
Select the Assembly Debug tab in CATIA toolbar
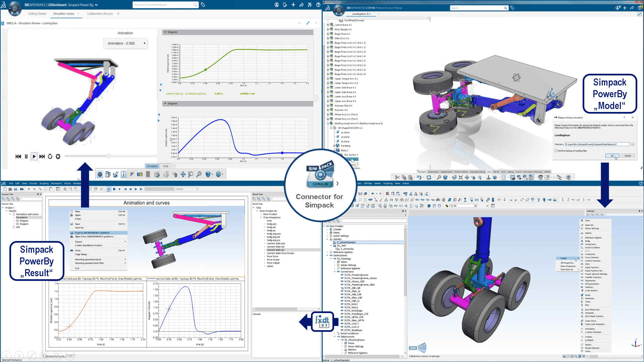click(477, 172)
